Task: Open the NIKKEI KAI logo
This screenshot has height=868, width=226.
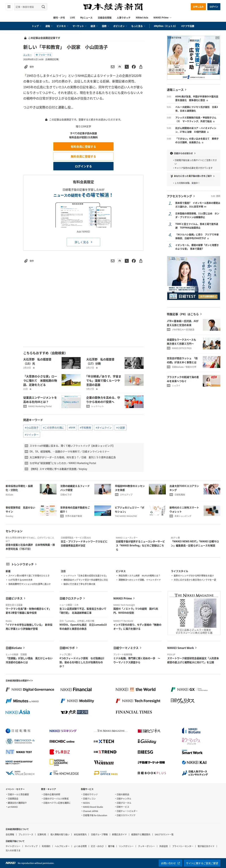Action: click(x=194, y=762)
